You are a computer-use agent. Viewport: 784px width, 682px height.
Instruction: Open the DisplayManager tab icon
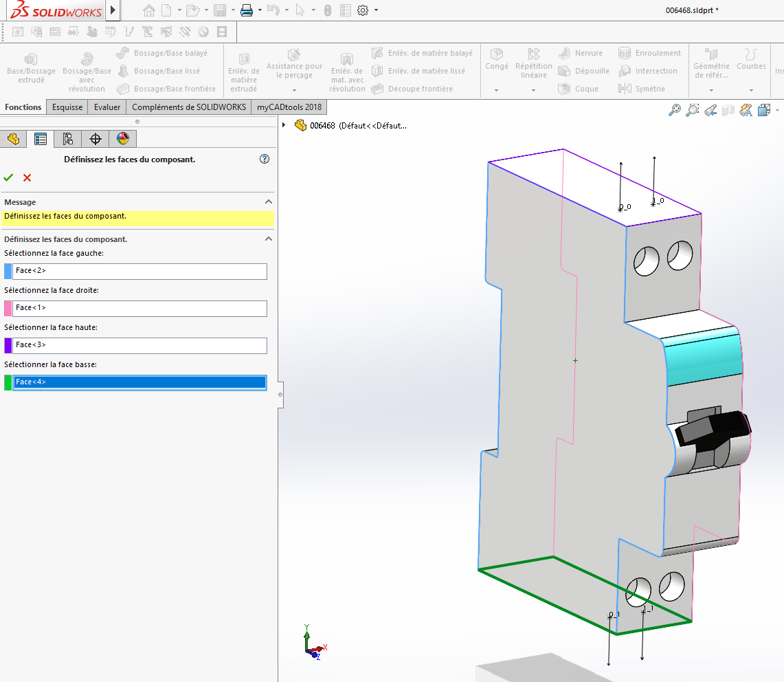[x=122, y=139]
